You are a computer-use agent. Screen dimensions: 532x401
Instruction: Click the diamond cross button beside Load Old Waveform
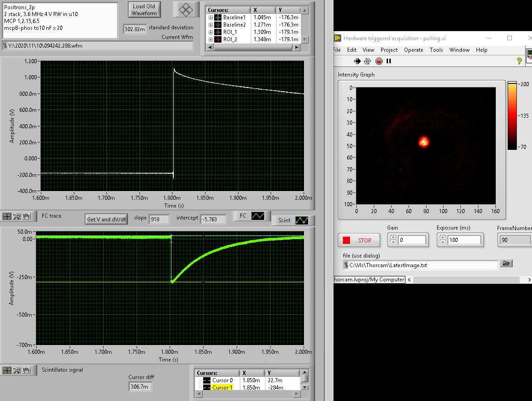[x=186, y=10]
